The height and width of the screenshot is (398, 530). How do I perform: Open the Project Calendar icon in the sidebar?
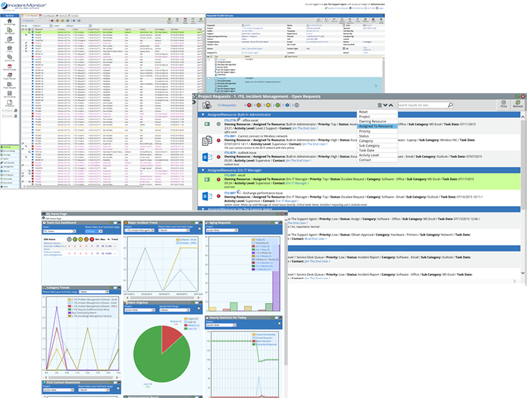click(x=9, y=75)
